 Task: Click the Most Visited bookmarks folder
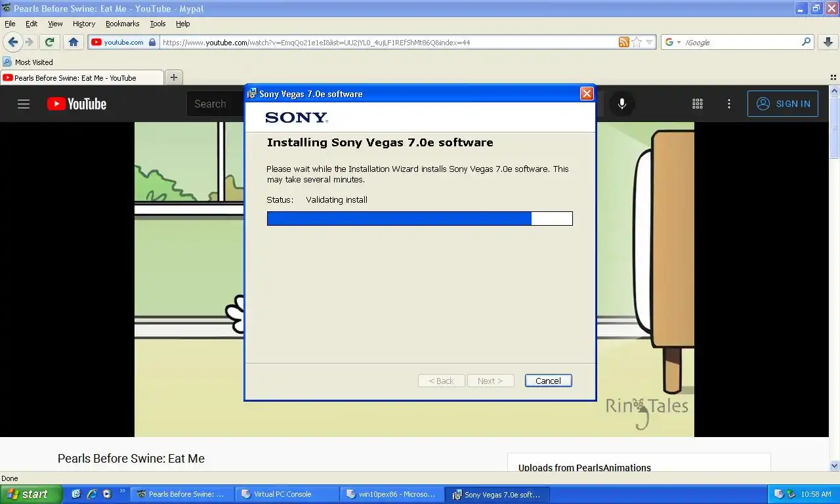point(28,62)
